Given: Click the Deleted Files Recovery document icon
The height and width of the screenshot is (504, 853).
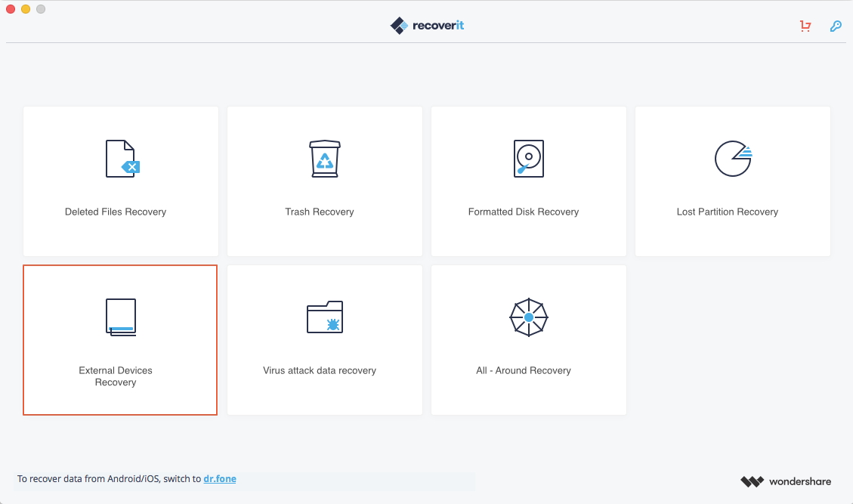Looking at the screenshot, I should (x=122, y=159).
